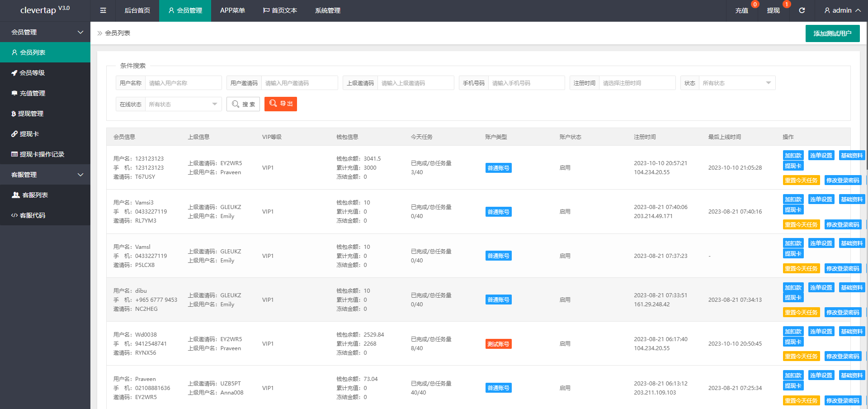The width and height of the screenshot is (868, 409).
Task: Open 客服列表 in the sidebar
Action: click(x=35, y=195)
